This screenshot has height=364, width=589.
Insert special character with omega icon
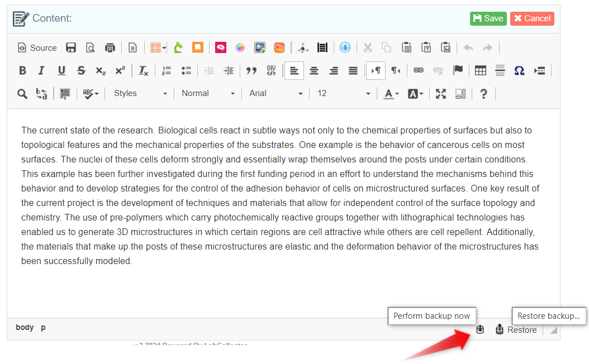tap(520, 70)
